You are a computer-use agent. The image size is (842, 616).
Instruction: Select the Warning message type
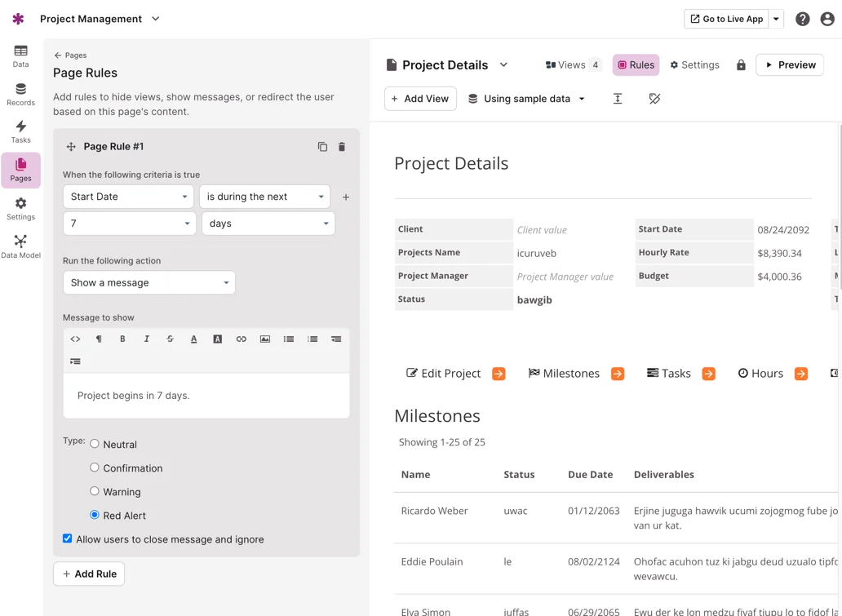pos(95,491)
